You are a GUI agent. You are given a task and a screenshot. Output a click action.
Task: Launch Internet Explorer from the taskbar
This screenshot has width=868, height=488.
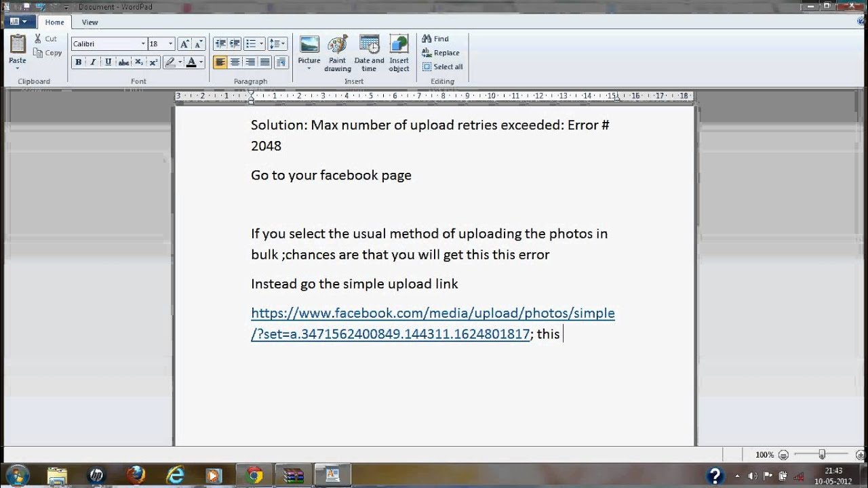[175, 475]
